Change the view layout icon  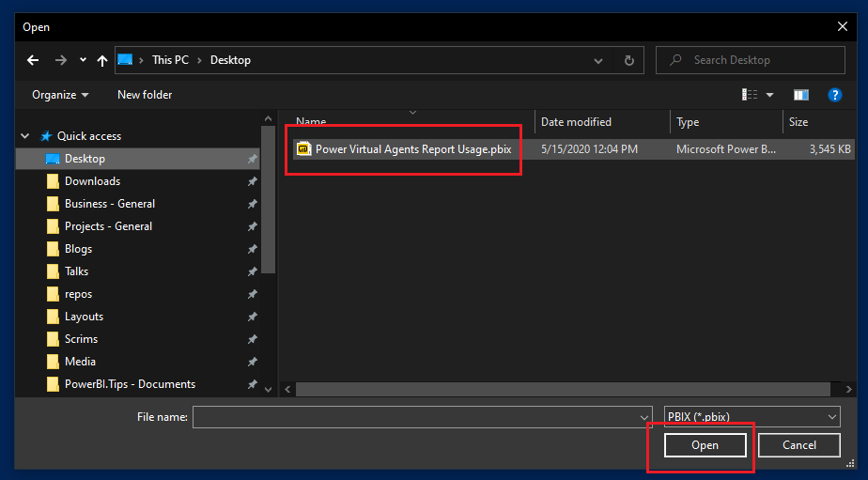750,95
